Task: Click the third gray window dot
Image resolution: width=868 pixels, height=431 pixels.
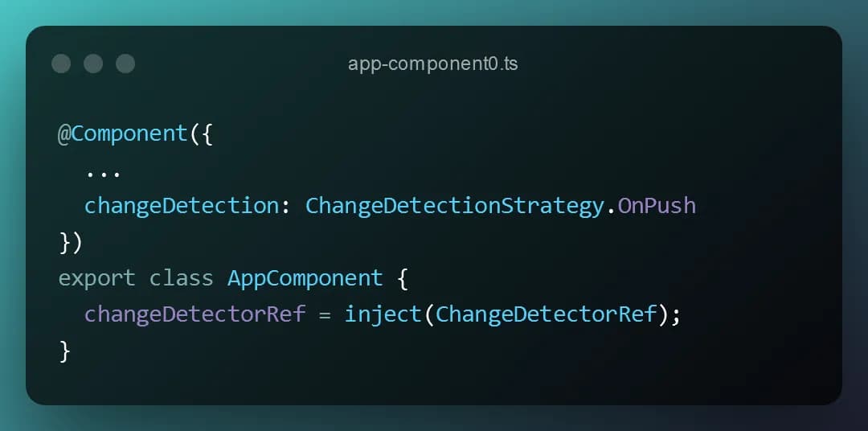Action: 125,64
